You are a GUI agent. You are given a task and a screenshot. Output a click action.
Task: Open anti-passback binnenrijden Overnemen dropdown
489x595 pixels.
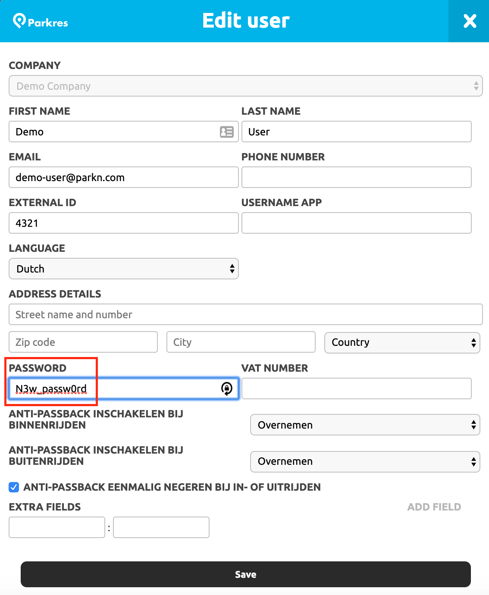[365, 425]
